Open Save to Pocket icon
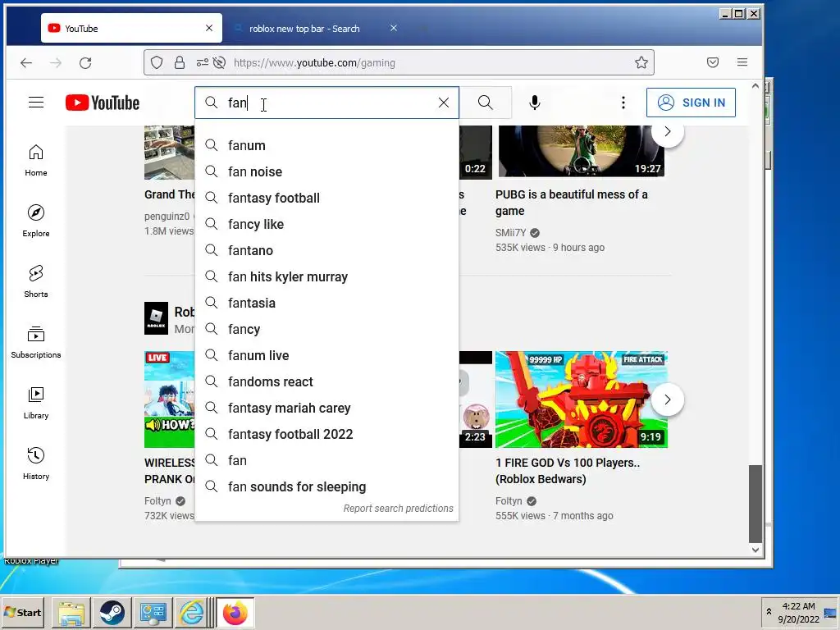 713,62
